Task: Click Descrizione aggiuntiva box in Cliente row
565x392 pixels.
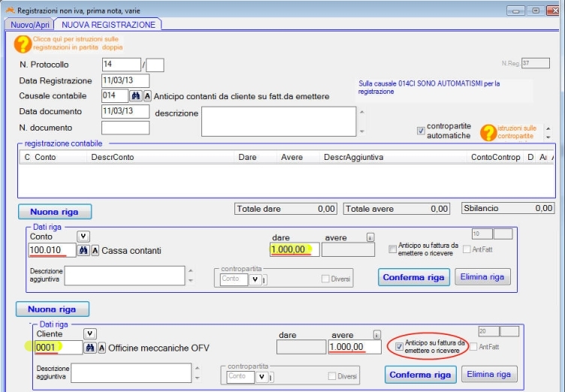Action: pos(131,373)
